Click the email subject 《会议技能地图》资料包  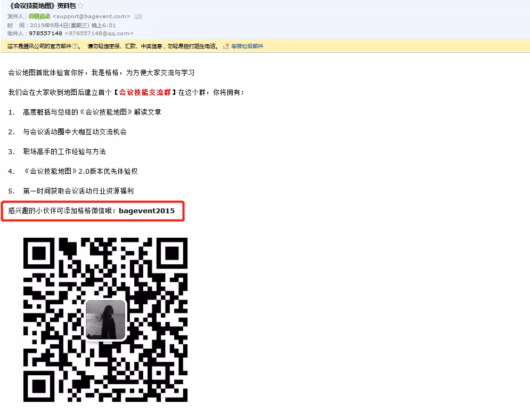(42, 6)
